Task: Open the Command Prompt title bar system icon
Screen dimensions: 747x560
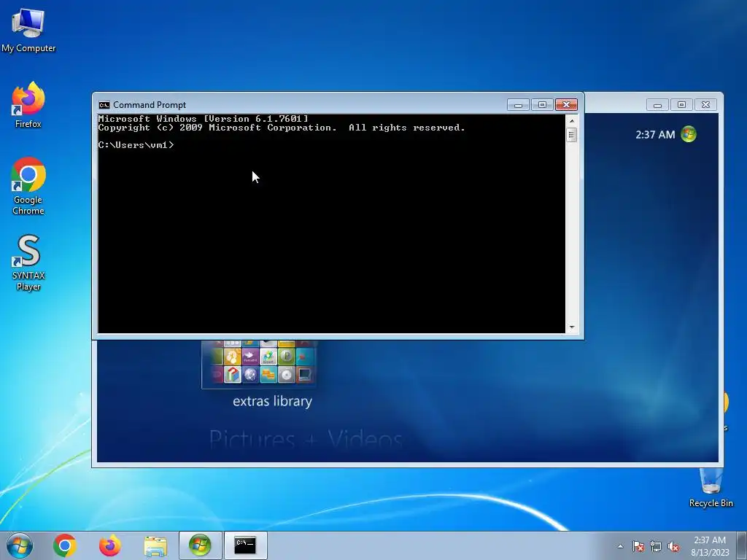Action: [x=104, y=105]
